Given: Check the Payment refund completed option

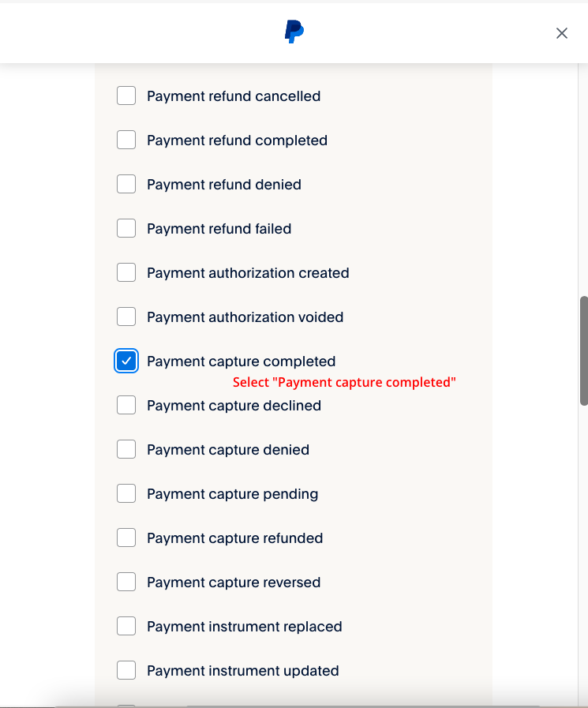Looking at the screenshot, I should pyautogui.click(x=126, y=140).
